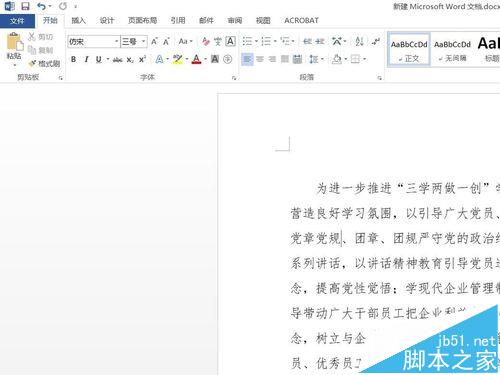
Task: Click the phonetic guide (文) icon
Action: 218,42
